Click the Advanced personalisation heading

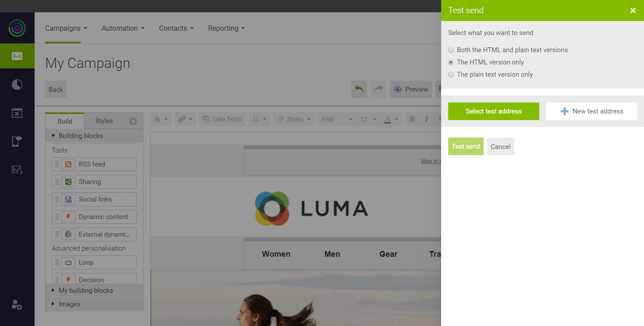click(88, 248)
